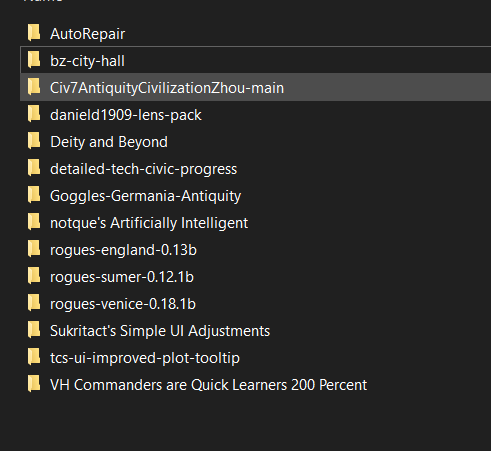
Task: Click the rogues-england-0.13b folder icon
Action: tap(34, 249)
